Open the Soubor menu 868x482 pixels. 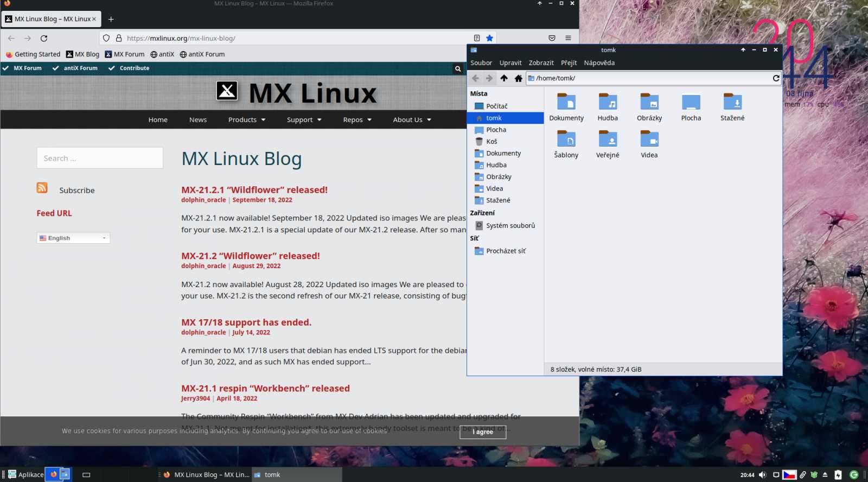481,63
